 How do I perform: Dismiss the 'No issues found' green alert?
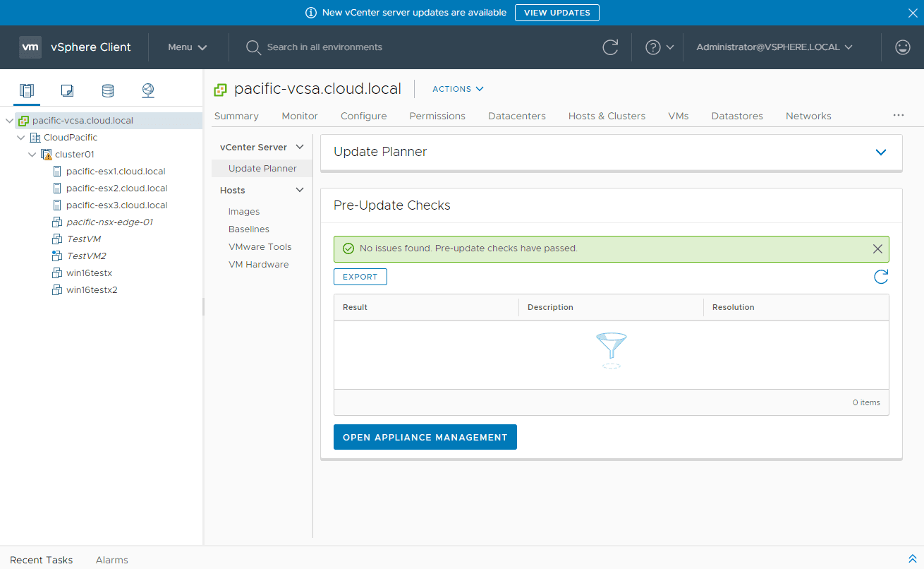click(x=877, y=248)
